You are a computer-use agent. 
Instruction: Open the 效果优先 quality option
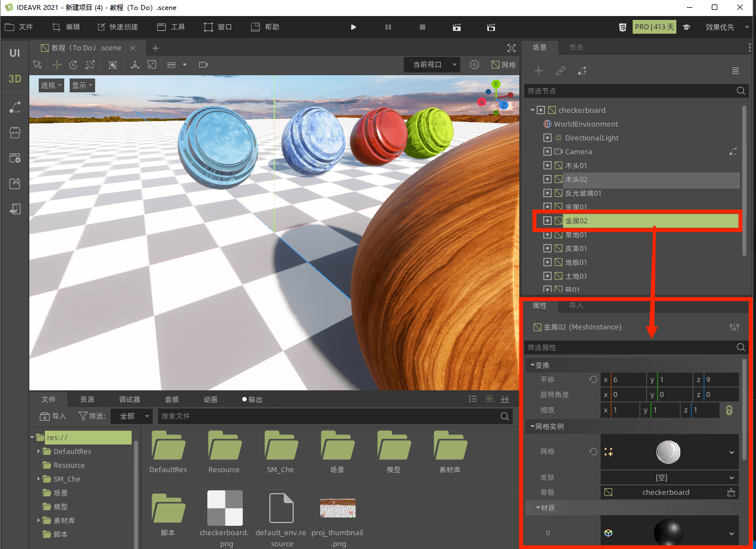coord(727,27)
